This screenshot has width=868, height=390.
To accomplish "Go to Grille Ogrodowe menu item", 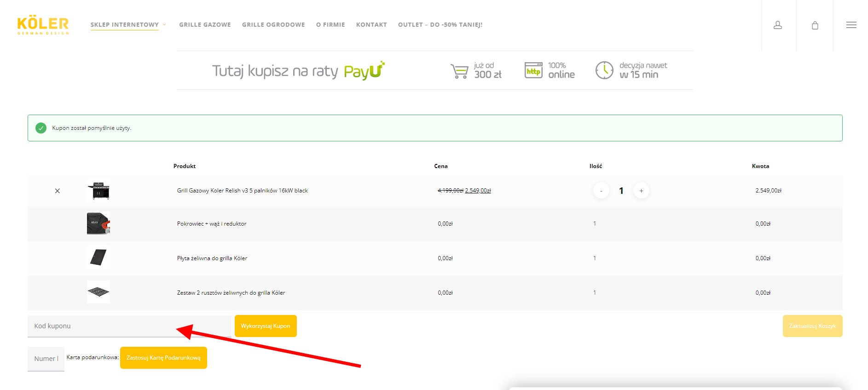I will coord(273,25).
